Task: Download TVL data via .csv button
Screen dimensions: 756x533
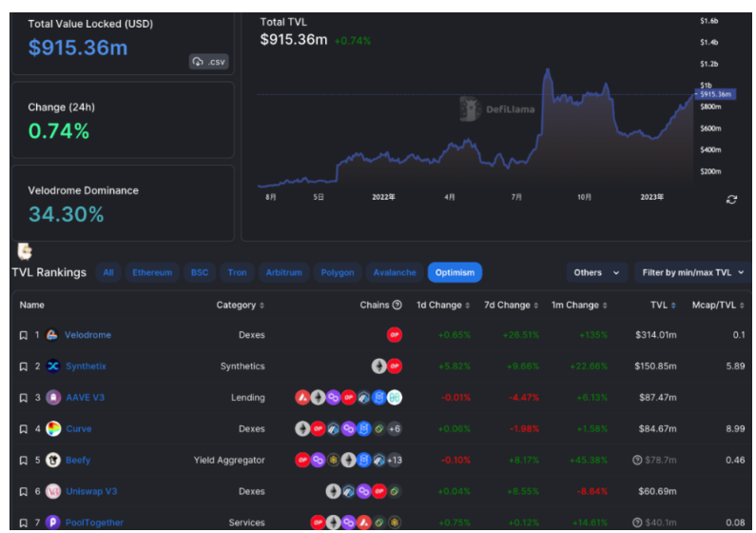Action: (x=209, y=62)
